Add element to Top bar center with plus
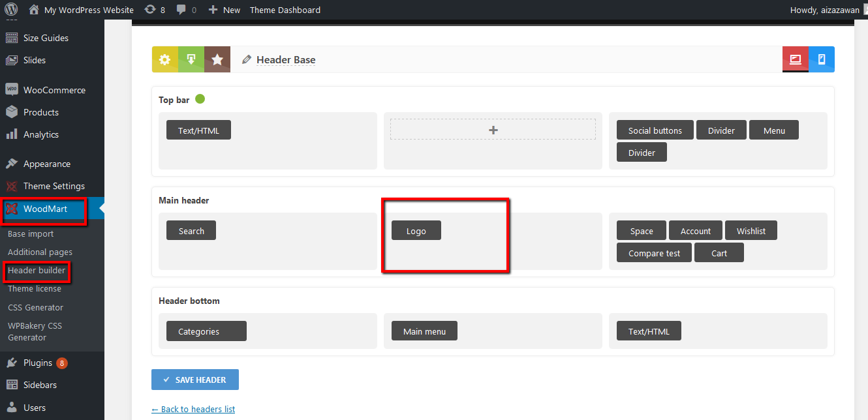Image resolution: width=868 pixels, height=420 pixels. pos(493,130)
